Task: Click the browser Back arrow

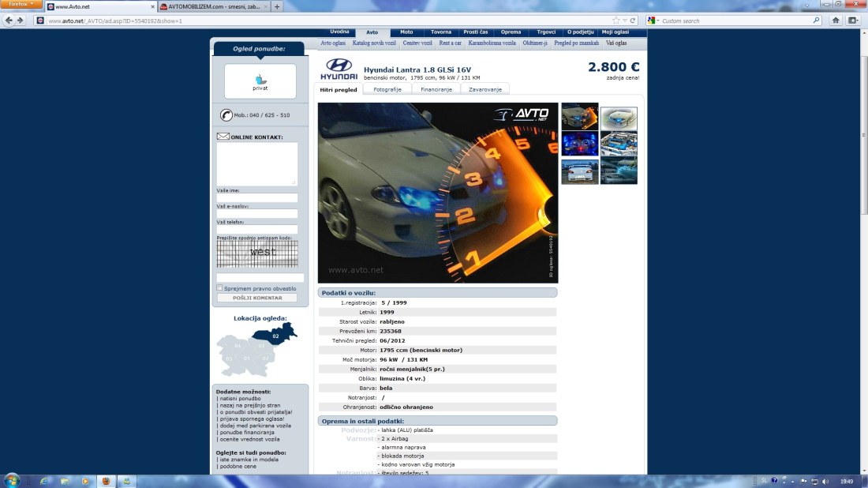Action: [9, 21]
